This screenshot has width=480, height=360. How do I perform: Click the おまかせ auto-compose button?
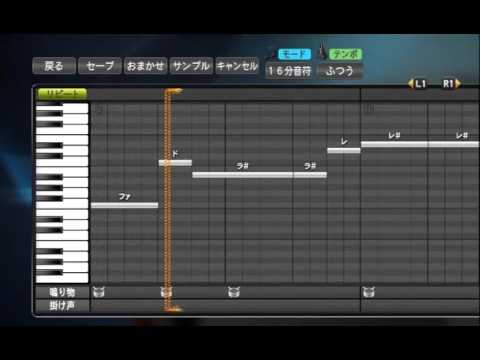(x=145, y=66)
